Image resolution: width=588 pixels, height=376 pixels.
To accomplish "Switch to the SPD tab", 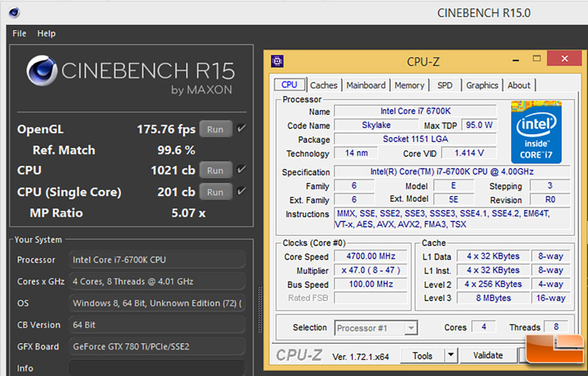I will tap(445, 86).
